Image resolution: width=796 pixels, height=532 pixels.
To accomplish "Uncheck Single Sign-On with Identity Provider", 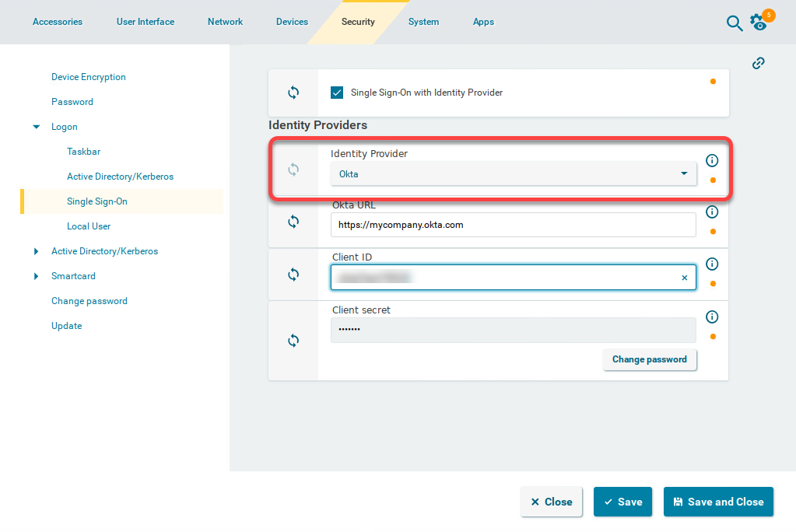I will pyautogui.click(x=337, y=93).
